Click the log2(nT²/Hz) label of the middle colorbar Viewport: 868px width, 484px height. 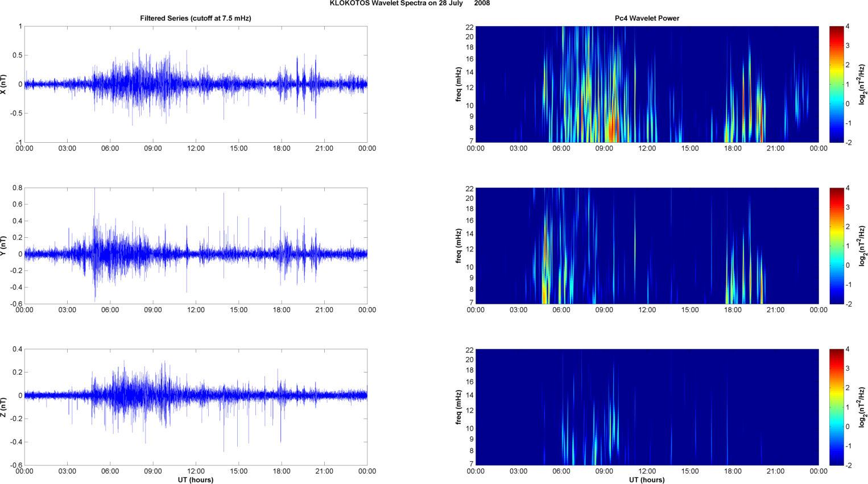click(x=863, y=246)
